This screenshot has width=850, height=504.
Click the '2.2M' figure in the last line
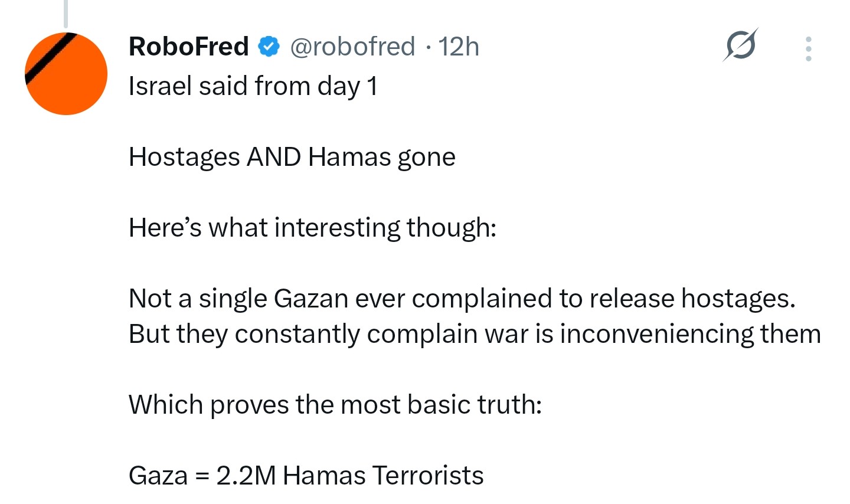(x=246, y=476)
